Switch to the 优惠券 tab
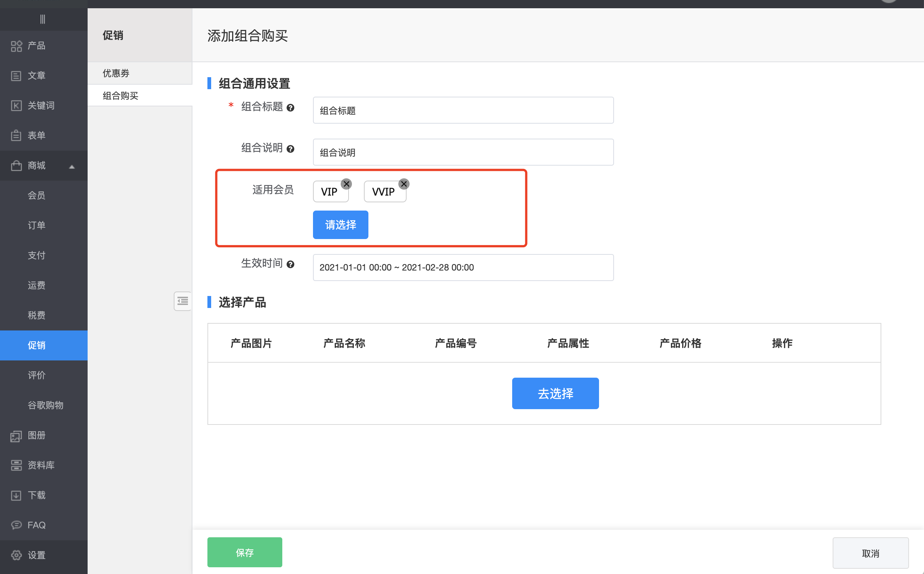This screenshot has width=924, height=574. tap(116, 73)
